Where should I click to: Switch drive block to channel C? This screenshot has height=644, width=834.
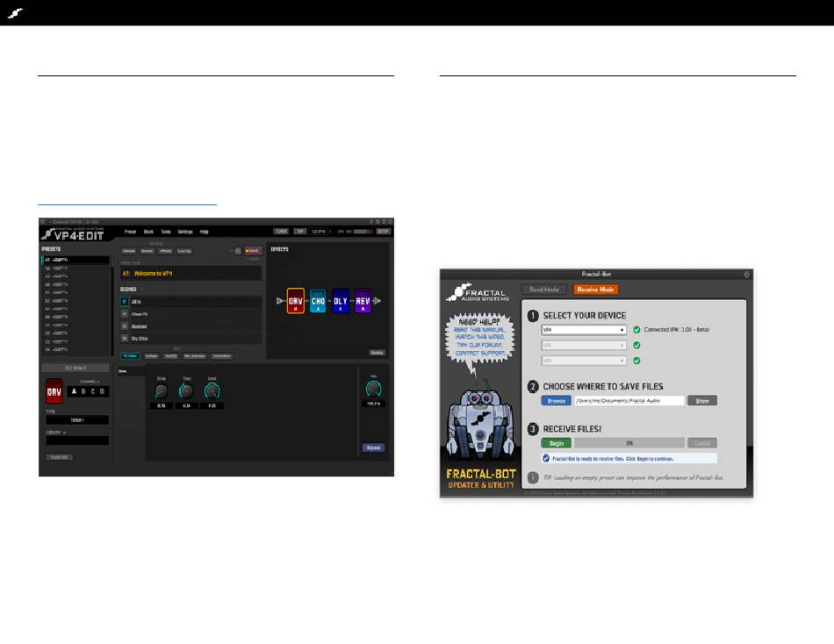(92, 391)
